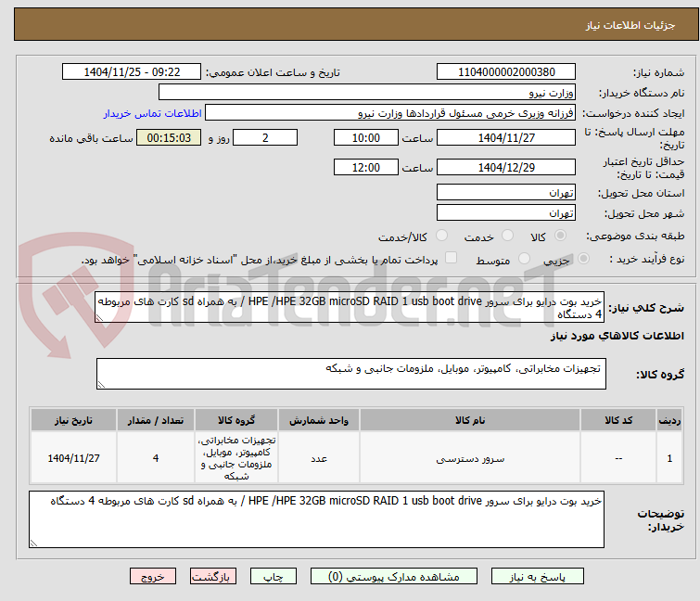The height and width of the screenshot is (601, 700).
Task: Click the need number field 1104000002000380
Action: pos(506,72)
